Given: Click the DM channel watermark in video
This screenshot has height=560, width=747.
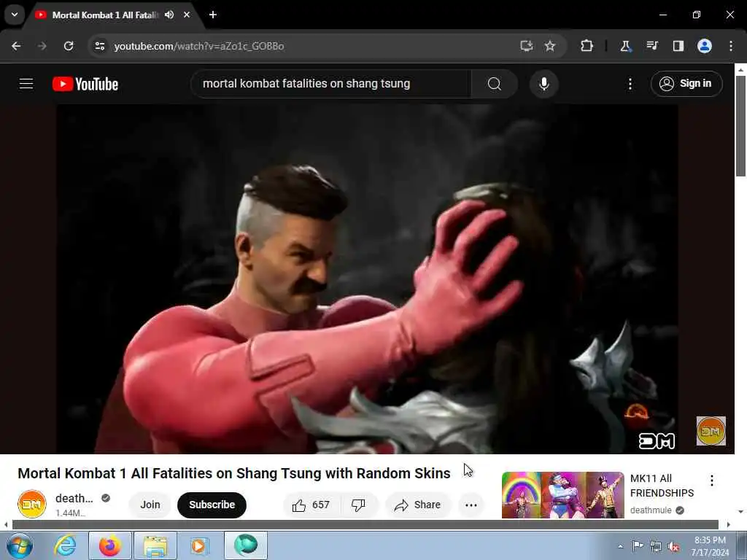Looking at the screenshot, I should [x=711, y=430].
